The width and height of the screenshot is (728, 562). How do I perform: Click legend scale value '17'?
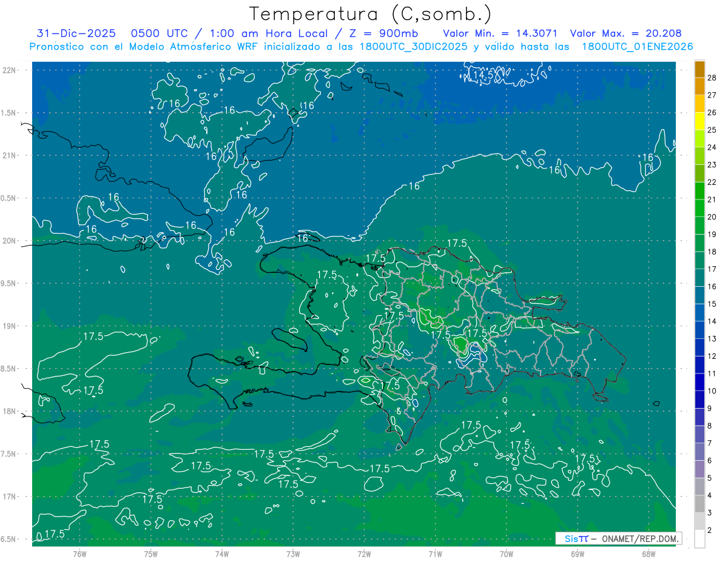pos(712,269)
